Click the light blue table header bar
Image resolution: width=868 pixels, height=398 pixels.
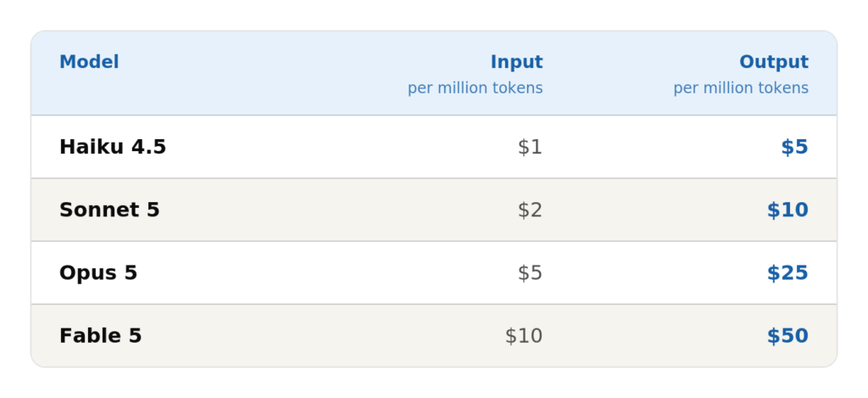[434, 73]
